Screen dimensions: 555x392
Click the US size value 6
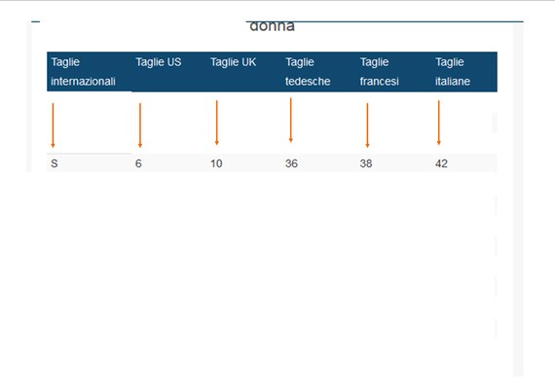pyautogui.click(x=138, y=163)
